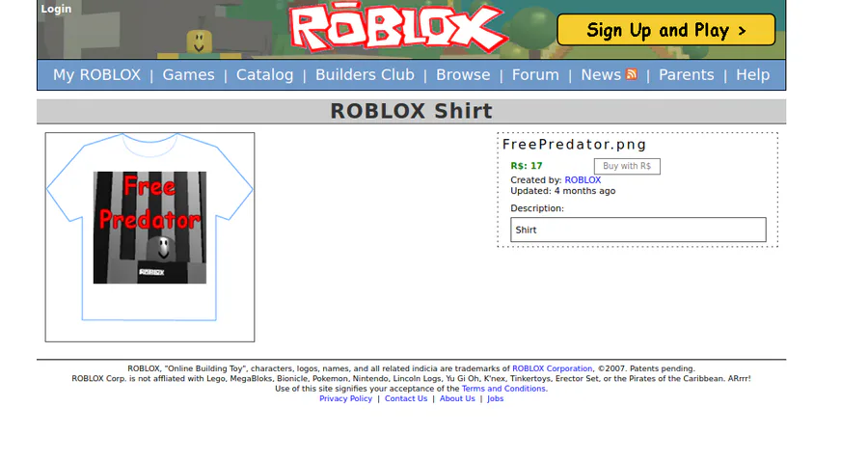This screenshot has height=462, width=868.
Task: Open the Privacy Policy link
Action: point(345,398)
